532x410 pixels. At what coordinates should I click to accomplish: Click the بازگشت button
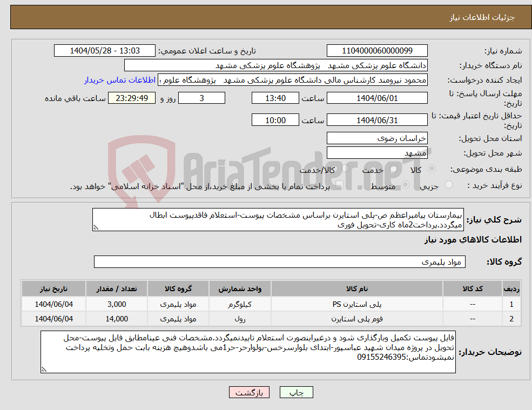249,392
